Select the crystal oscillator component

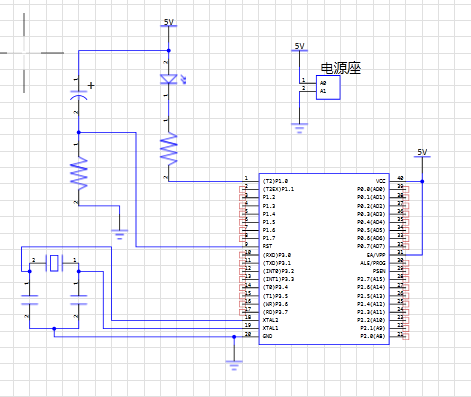coord(54,263)
